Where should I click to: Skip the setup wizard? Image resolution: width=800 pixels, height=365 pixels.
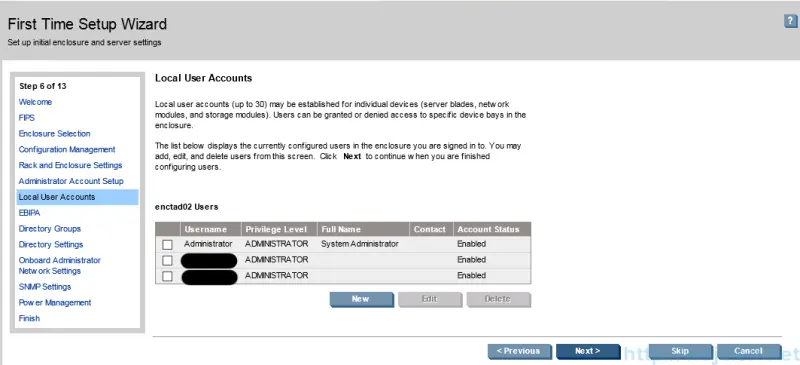click(680, 351)
